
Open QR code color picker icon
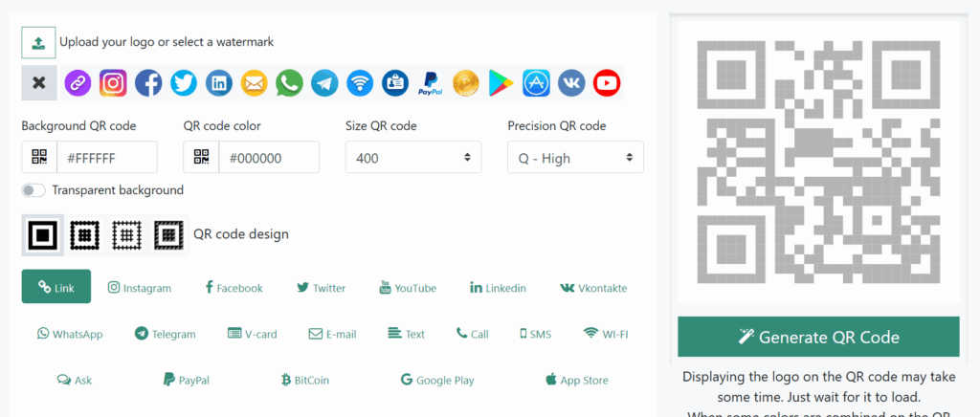coord(201,157)
